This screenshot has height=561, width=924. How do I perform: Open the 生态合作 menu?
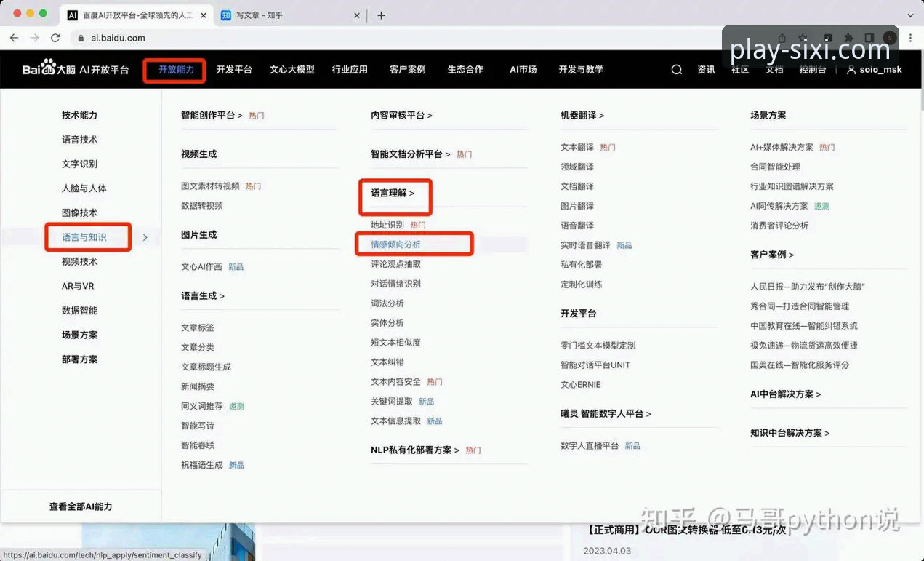[465, 70]
